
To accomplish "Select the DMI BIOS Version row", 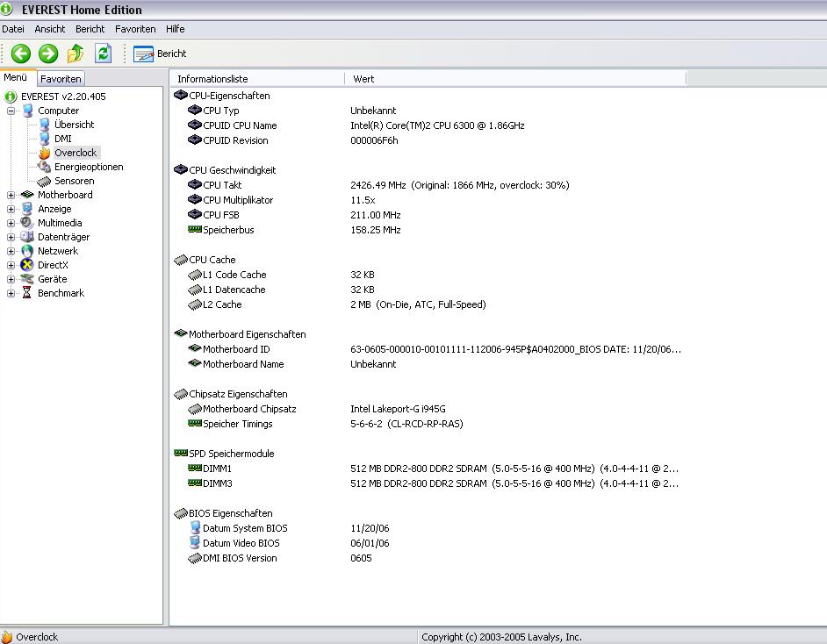I will [x=428, y=558].
